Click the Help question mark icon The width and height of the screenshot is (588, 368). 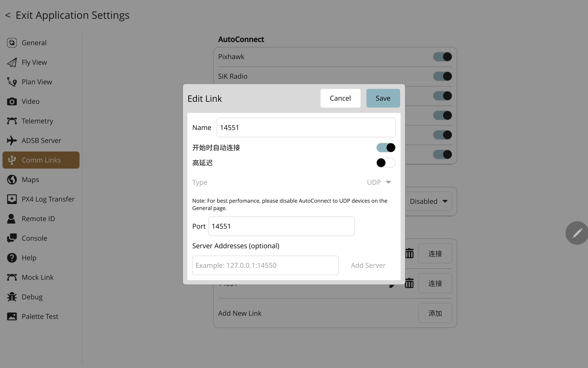pos(12,258)
